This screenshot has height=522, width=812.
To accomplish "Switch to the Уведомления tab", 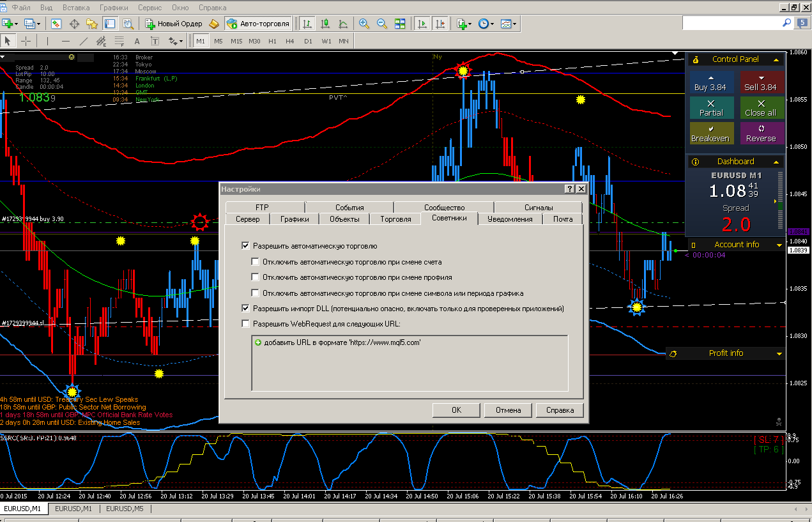I will (510, 219).
